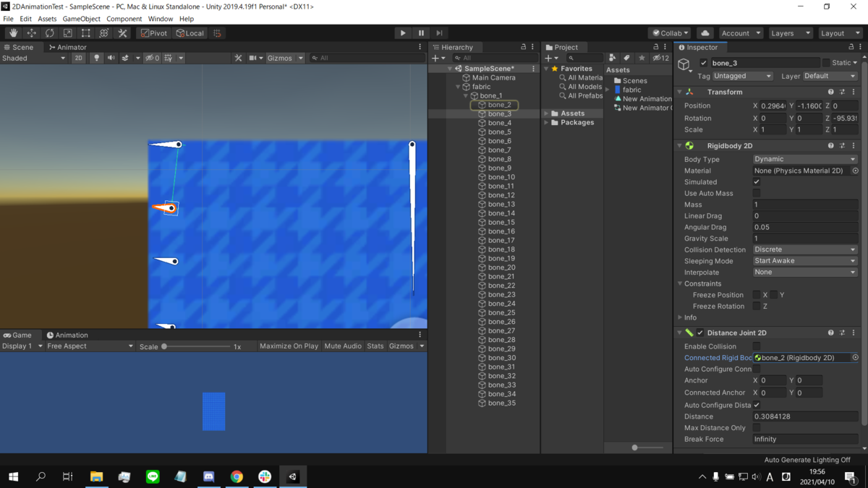
Task: Open the Layers dropdown
Action: pyautogui.click(x=790, y=33)
